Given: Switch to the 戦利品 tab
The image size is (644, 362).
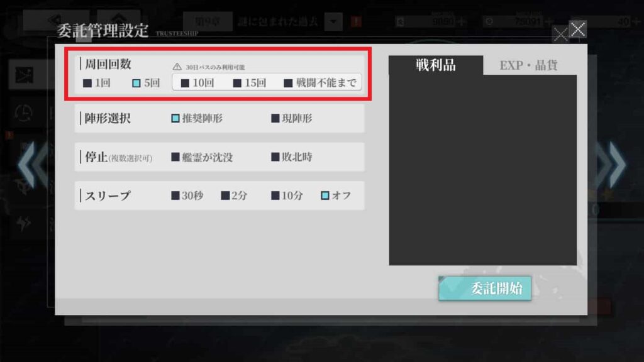Looking at the screenshot, I should [436, 65].
